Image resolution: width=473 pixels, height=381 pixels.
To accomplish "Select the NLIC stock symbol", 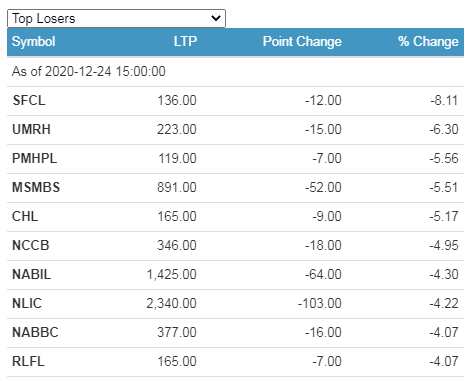I will tap(27, 303).
